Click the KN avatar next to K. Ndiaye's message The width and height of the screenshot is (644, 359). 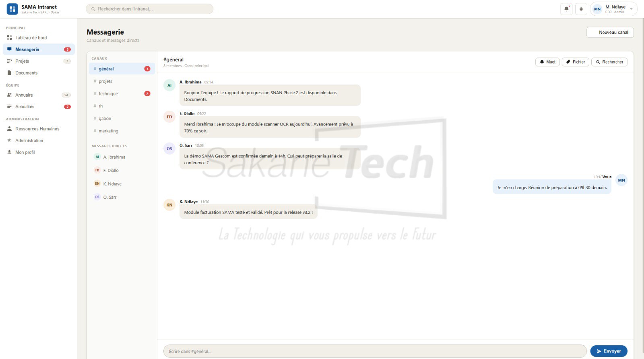(x=169, y=205)
